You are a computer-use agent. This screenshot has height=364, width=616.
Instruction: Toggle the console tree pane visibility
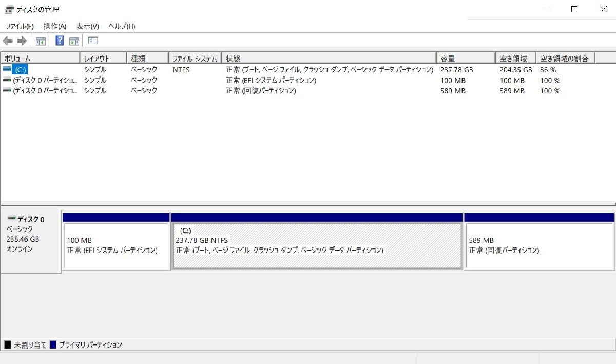pos(41,41)
